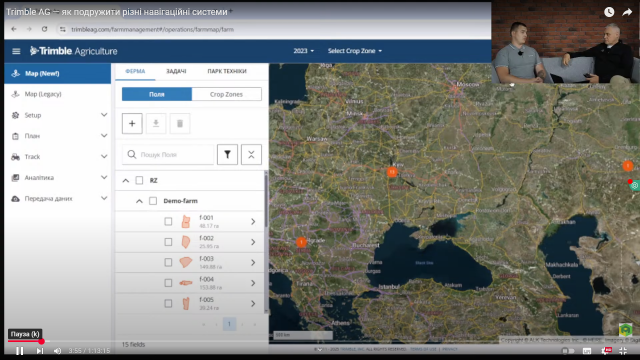The width and height of the screenshot is (640, 360).
Task: Click the collapse-all list button
Action: (251, 155)
